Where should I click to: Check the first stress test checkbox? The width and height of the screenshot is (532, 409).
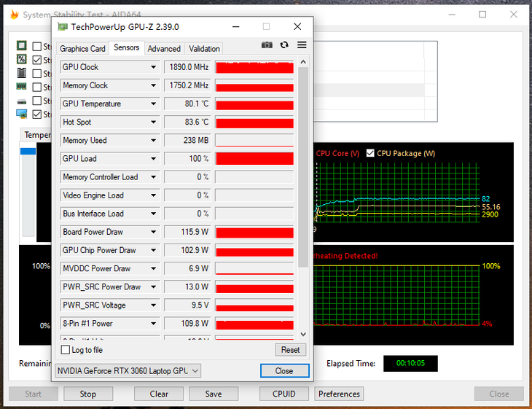coord(37,47)
